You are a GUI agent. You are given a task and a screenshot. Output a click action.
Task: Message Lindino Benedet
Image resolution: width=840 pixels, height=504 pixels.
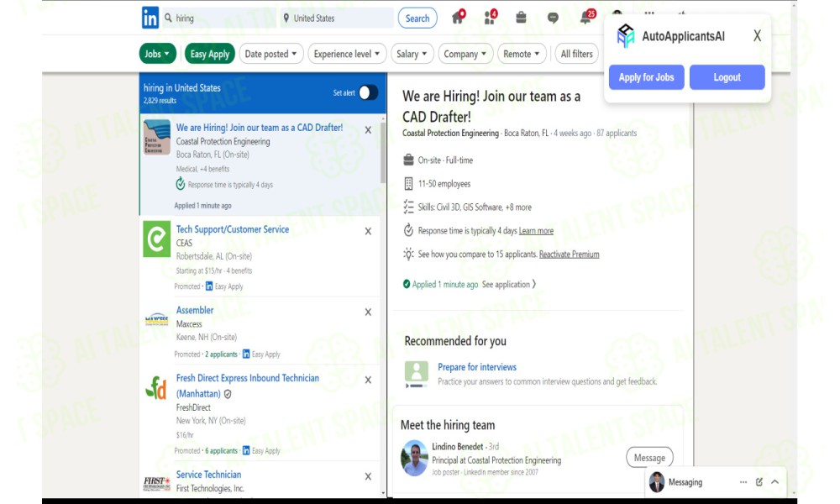tap(649, 458)
